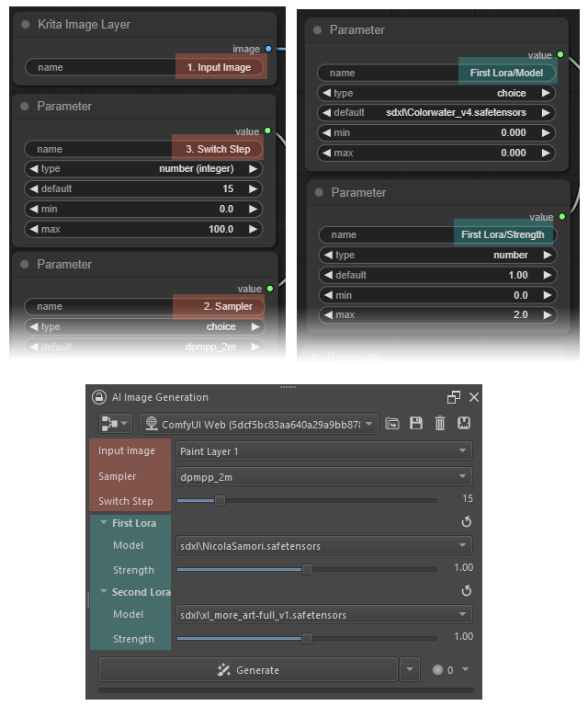588x706 pixels.
Task: Increase Switch Step default with right arrow
Action: click(254, 188)
